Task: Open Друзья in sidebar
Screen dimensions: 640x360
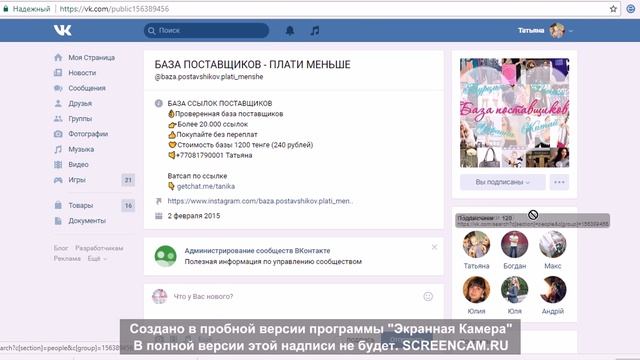Action: [80, 103]
